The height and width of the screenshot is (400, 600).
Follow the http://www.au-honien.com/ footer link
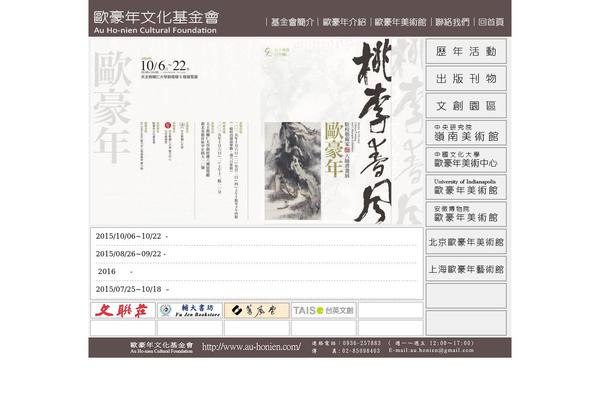[x=251, y=347]
